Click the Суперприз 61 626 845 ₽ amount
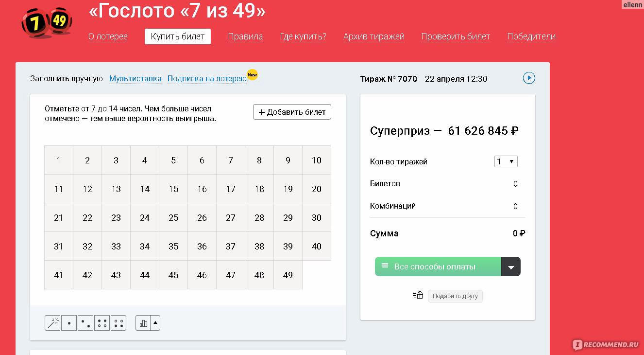The image size is (644, 355). [x=483, y=131]
